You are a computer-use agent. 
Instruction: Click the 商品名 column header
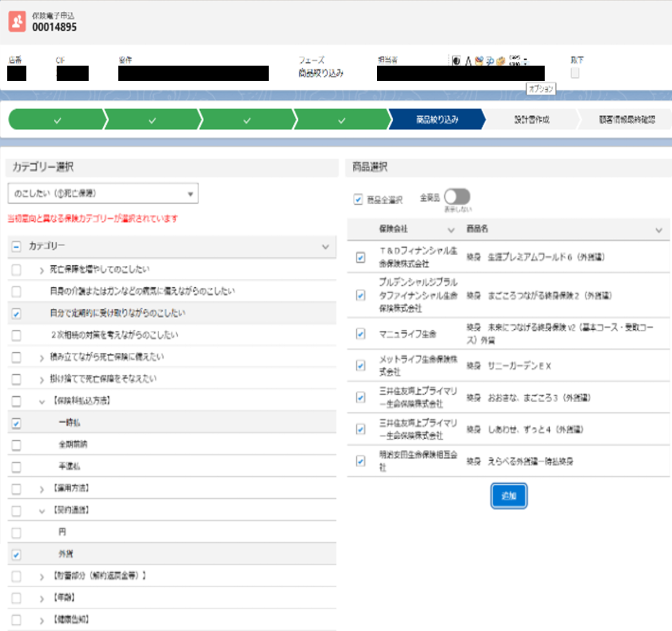[477, 229]
